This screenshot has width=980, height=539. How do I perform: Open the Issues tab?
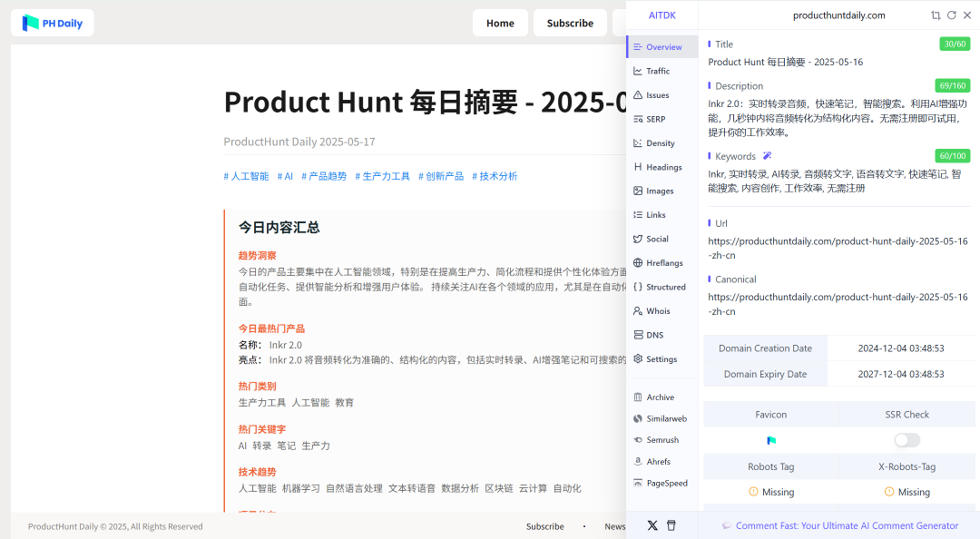(x=661, y=95)
